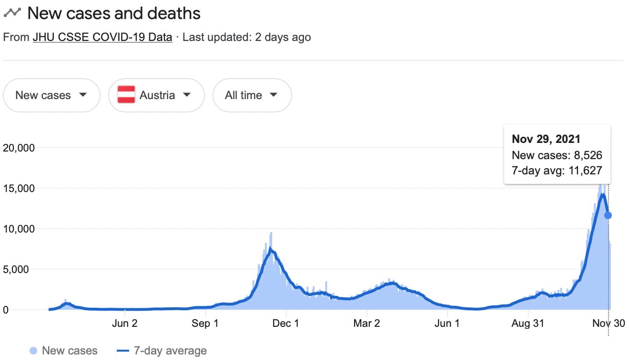Click the New cases legend dot
The width and height of the screenshot is (629, 364).
33,351
